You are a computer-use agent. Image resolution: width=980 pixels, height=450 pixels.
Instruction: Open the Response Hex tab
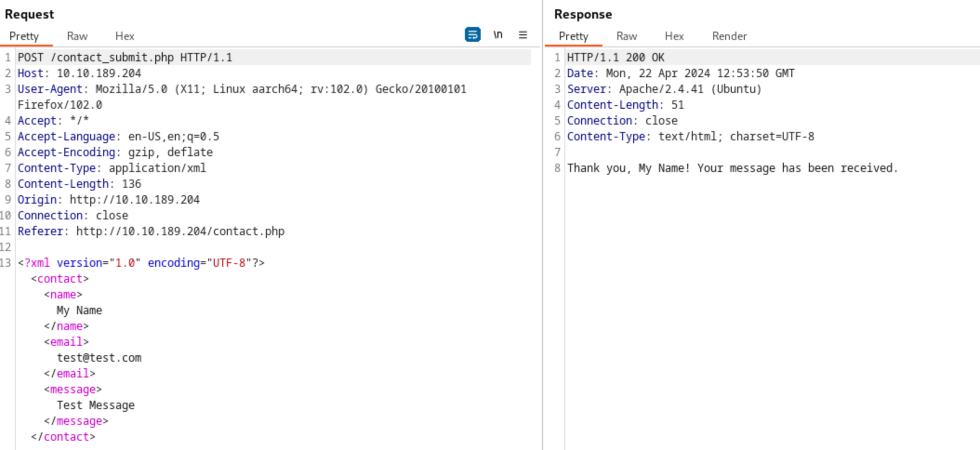pyautogui.click(x=674, y=36)
